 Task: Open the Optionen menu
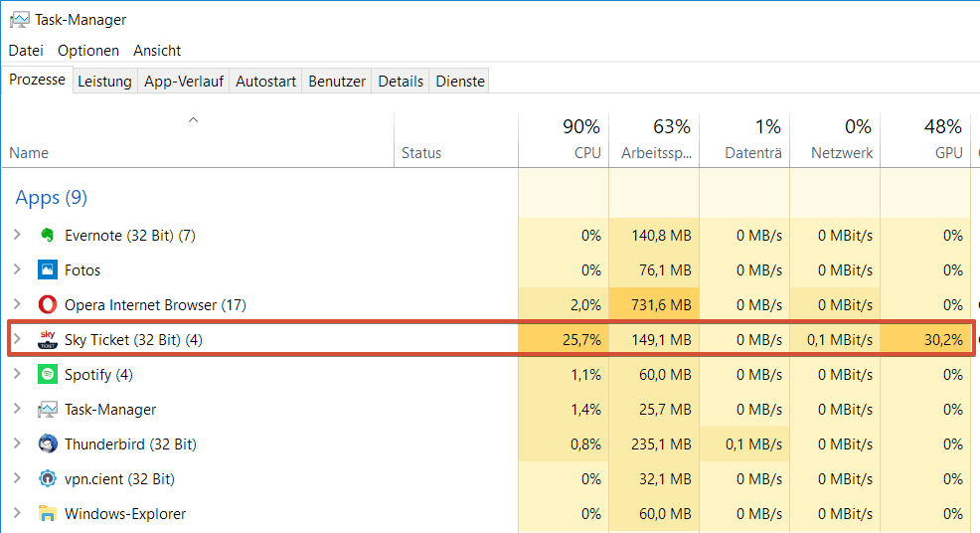pyautogui.click(x=88, y=51)
